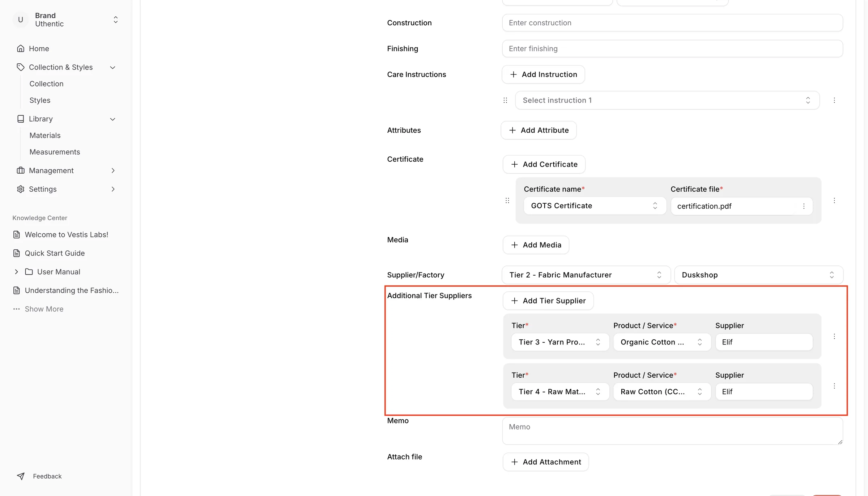Open three-dot menu for care instruction row
The width and height of the screenshot is (868, 496).
click(834, 100)
